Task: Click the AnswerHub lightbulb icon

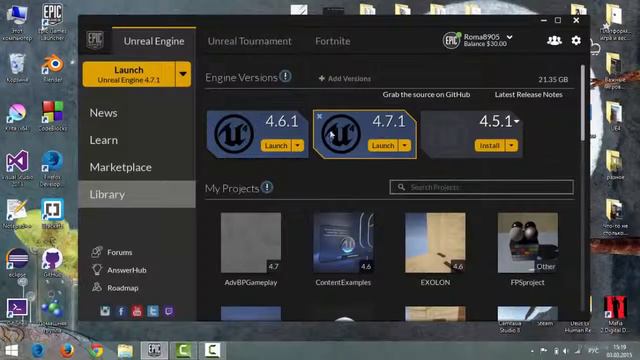Action: pos(97,270)
